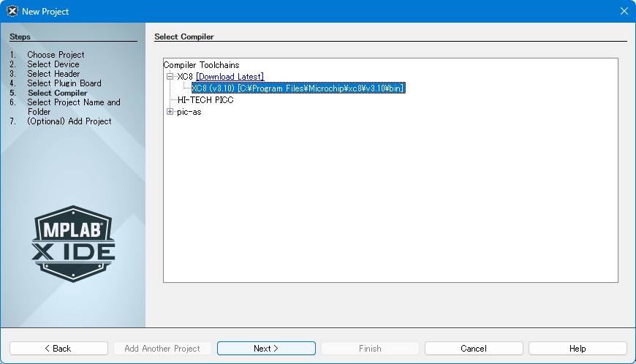Click the Compiler Toolchains root label
636x364 pixels.
click(201, 65)
